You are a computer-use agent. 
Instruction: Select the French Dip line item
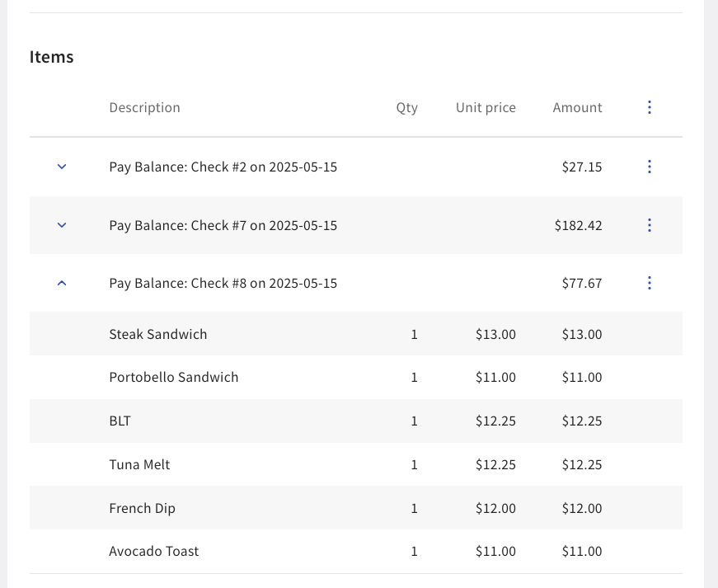pyautogui.click(x=142, y=508)
